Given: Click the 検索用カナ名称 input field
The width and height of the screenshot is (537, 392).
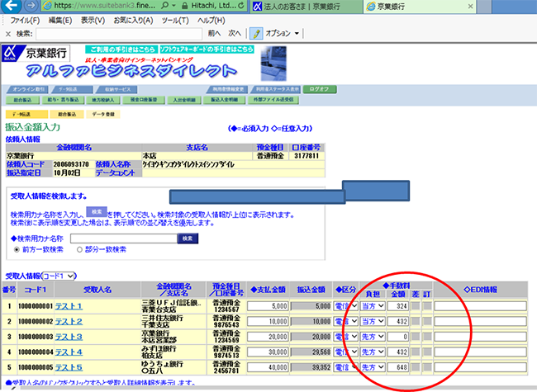Looking at the screenshot, I should [x=124, y=239].
